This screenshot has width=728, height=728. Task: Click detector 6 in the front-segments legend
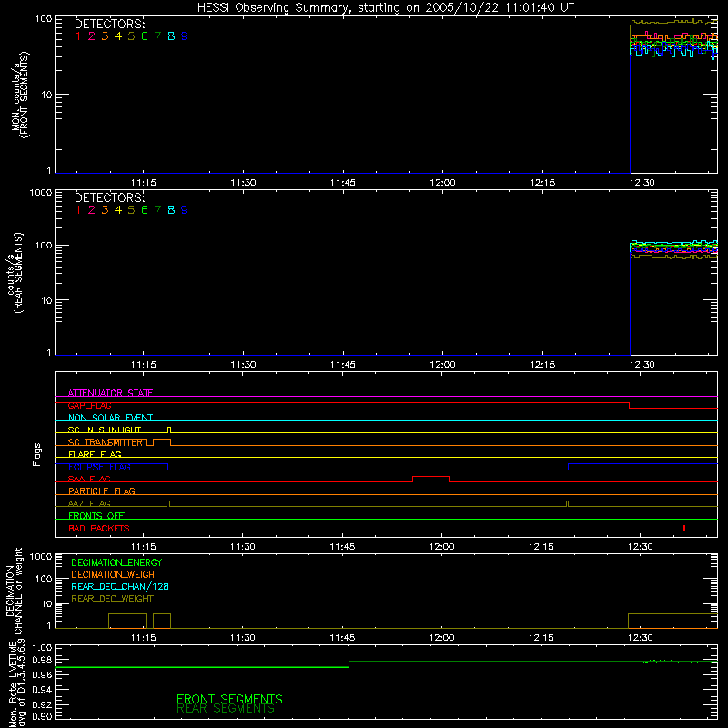[x=145, y=36]
